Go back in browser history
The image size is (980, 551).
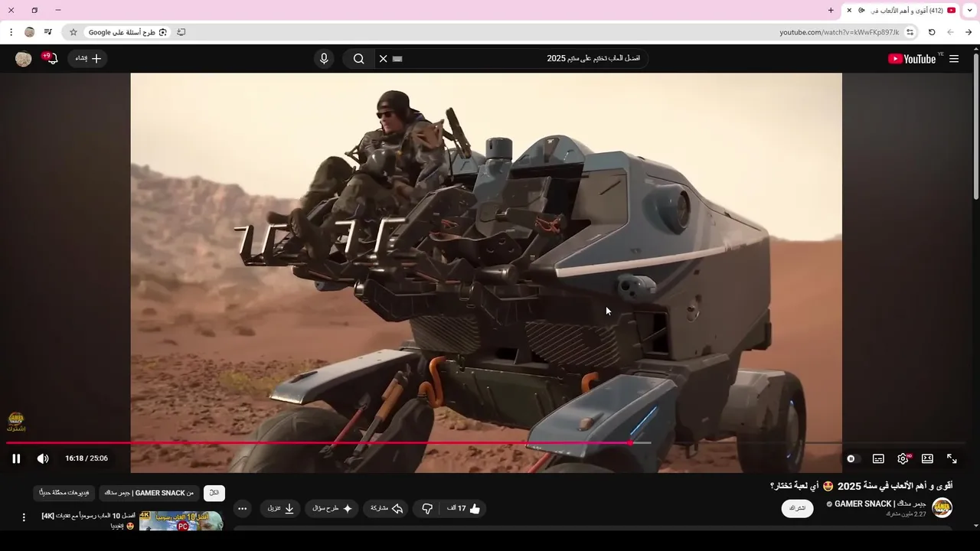(969, 32)
